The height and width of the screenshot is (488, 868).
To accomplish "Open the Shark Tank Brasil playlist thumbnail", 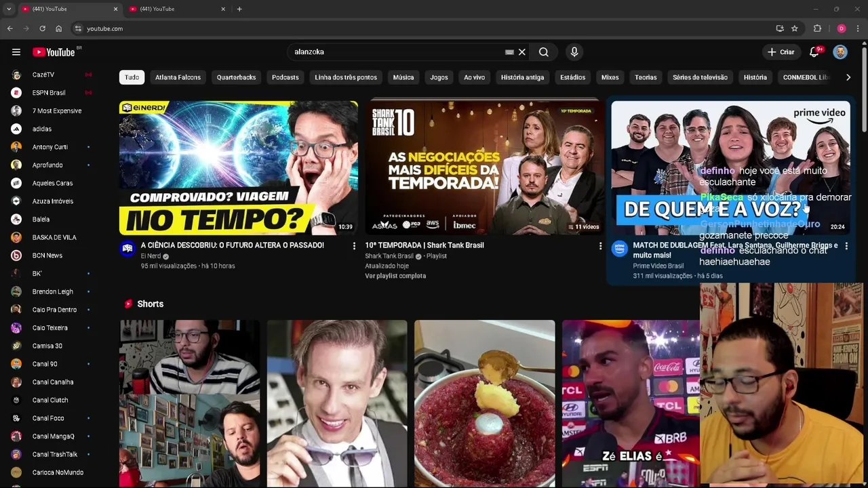I will [484, 168].
